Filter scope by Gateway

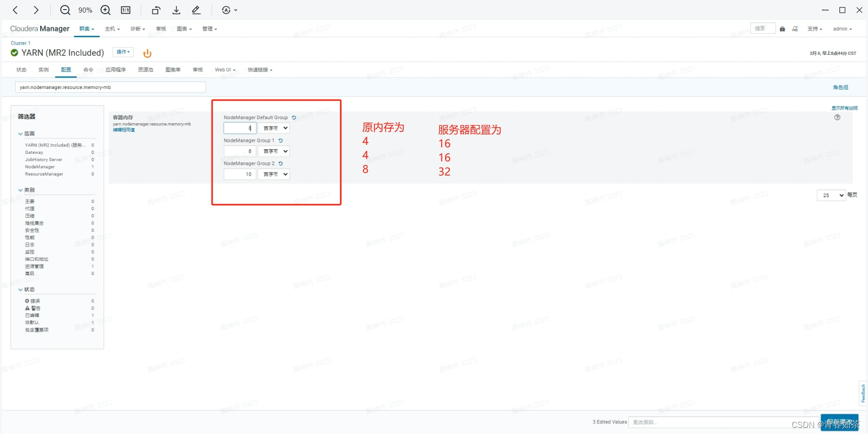coord(34,152)
